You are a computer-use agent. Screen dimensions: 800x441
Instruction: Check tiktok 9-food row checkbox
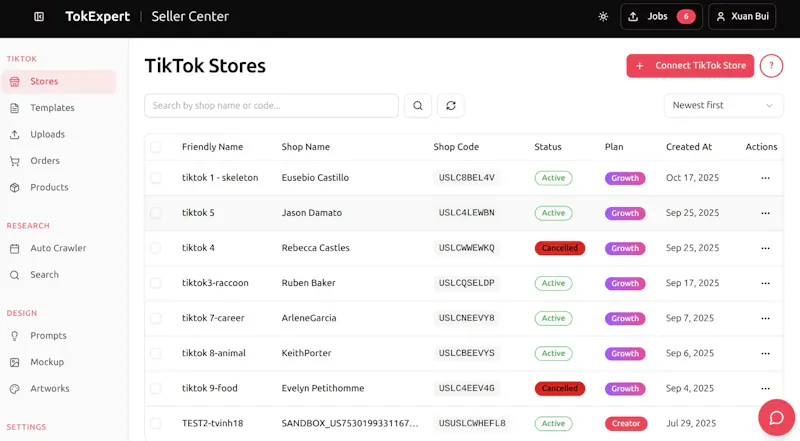(x=156, y=388)
